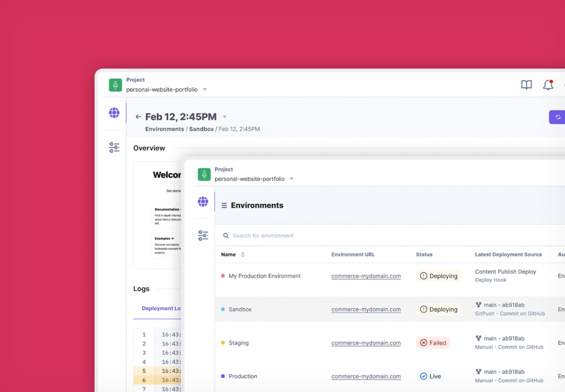Click the Live status badge for Production
Image resolution: width=565 pixels, height=392 pixels.
click(430, 376)
